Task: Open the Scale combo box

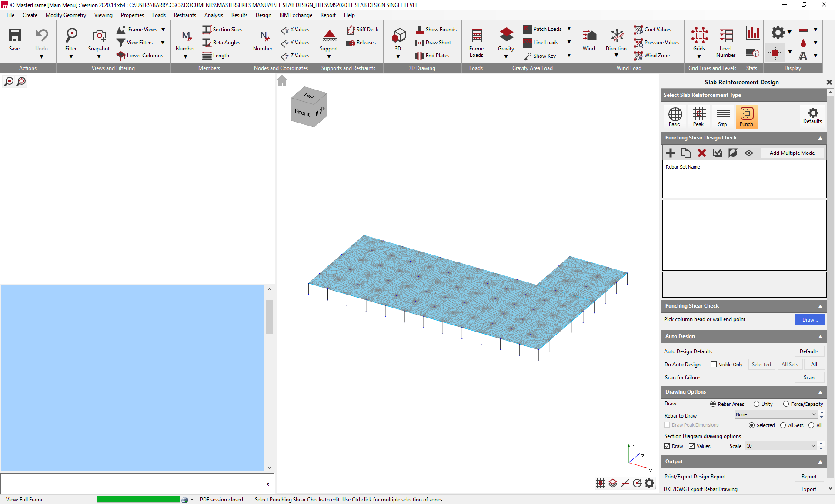Action: [x=781, y=446]
